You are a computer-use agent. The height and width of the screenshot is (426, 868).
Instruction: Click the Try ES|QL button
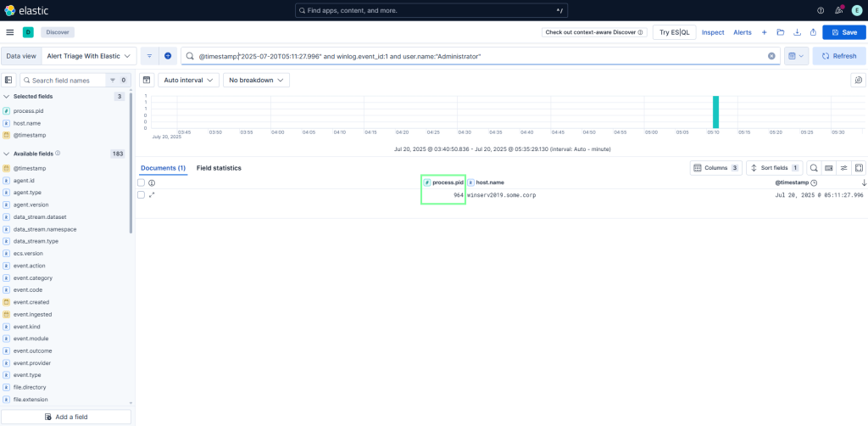click(676, 32)
